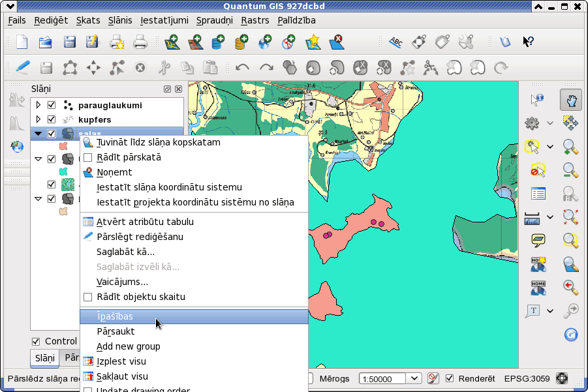Click the Add PostGIS Layer database icon
The height and width of the screenshot is (392, 588).
(x=218, y=42)
